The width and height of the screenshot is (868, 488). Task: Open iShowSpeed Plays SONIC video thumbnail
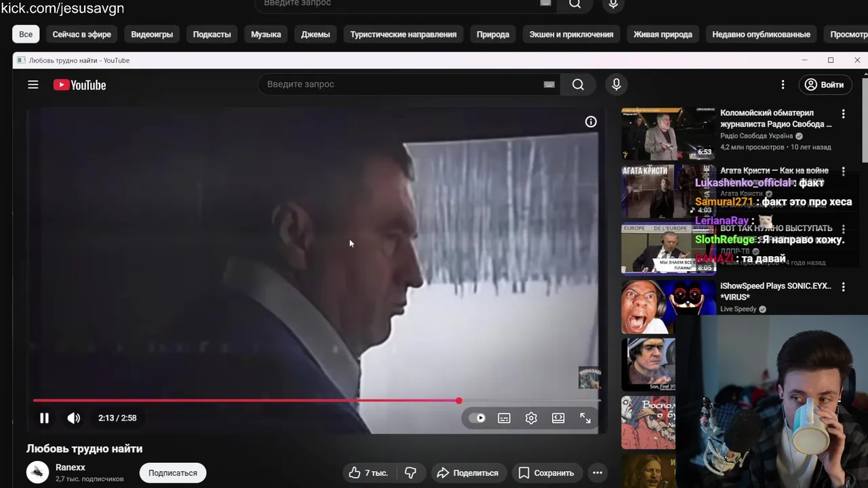tap(668, 306)
